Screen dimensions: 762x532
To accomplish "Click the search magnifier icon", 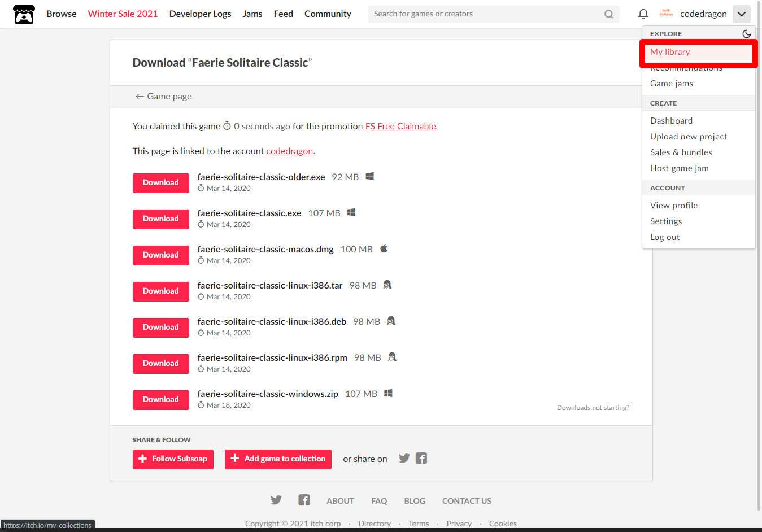I will click(x=608, y=14).
